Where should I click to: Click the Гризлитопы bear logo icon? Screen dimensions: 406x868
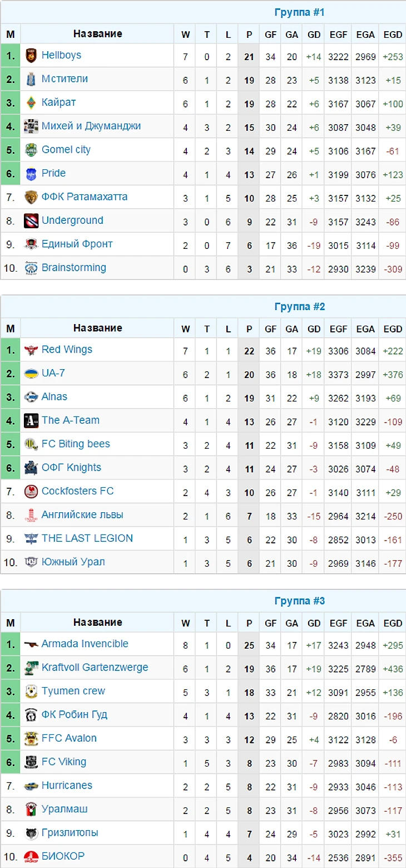point(31,833)
